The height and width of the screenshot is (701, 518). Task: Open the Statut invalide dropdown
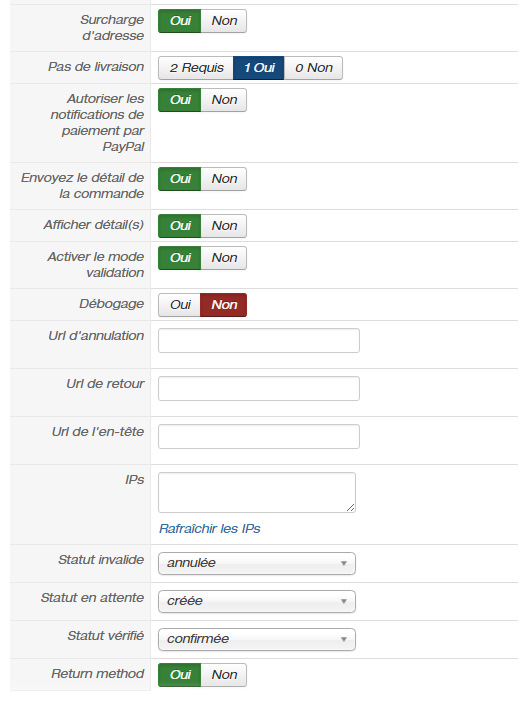257,563
